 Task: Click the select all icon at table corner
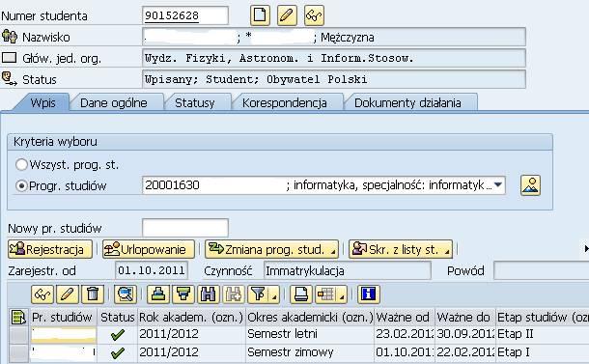18,317
